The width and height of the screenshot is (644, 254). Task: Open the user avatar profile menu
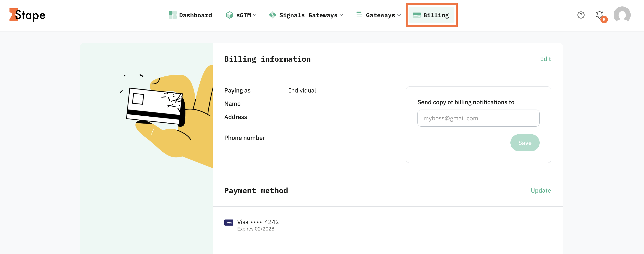622,15
